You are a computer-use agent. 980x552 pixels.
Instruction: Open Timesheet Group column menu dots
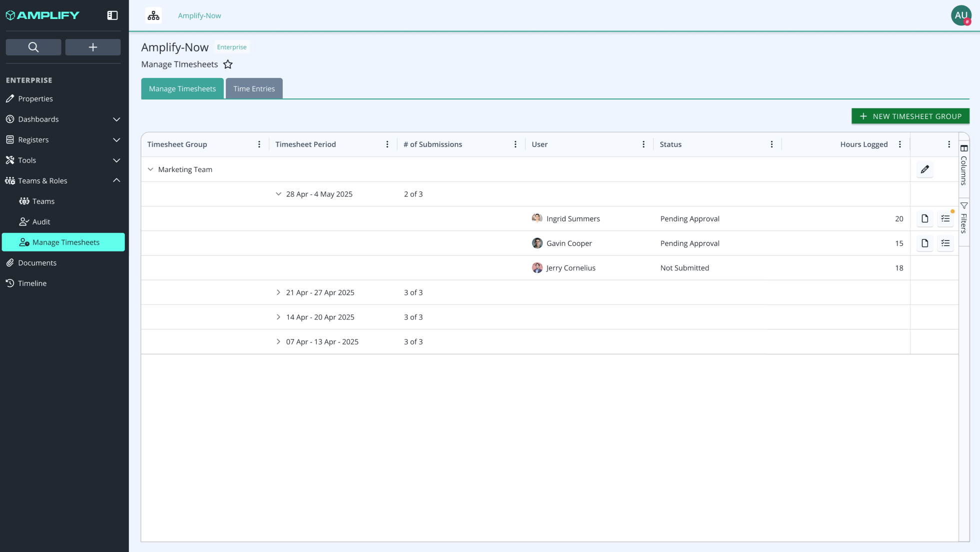259,144
